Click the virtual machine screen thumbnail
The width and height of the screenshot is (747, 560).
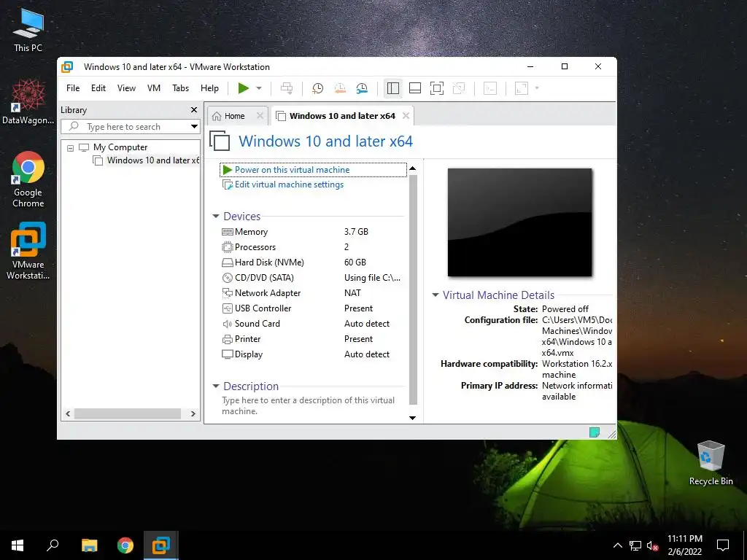[519, 222]
